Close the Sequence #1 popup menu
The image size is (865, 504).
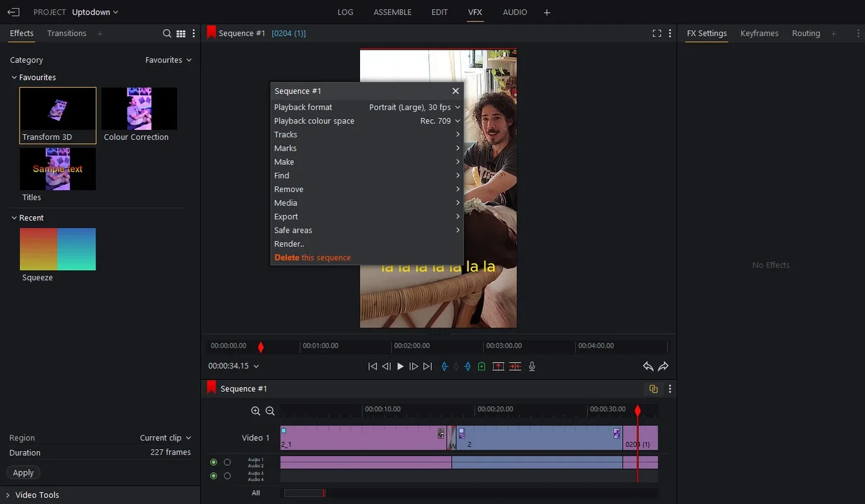pos(455,91)
